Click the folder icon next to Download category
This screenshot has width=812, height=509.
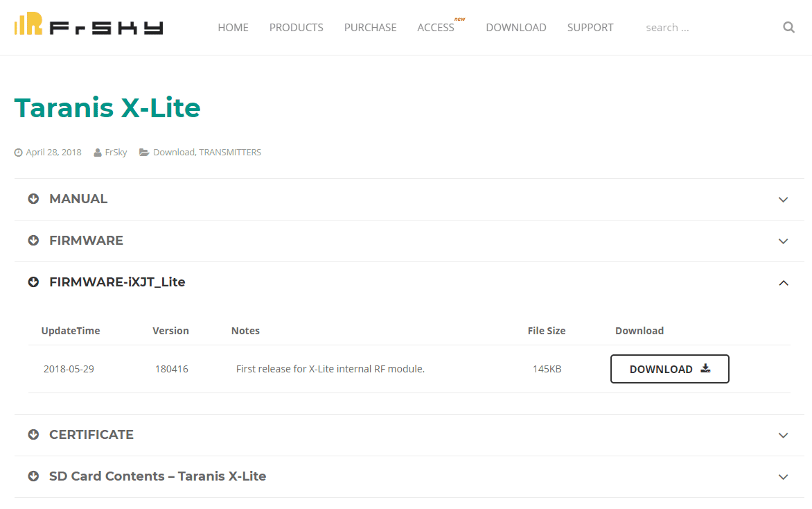click(144, 153)
